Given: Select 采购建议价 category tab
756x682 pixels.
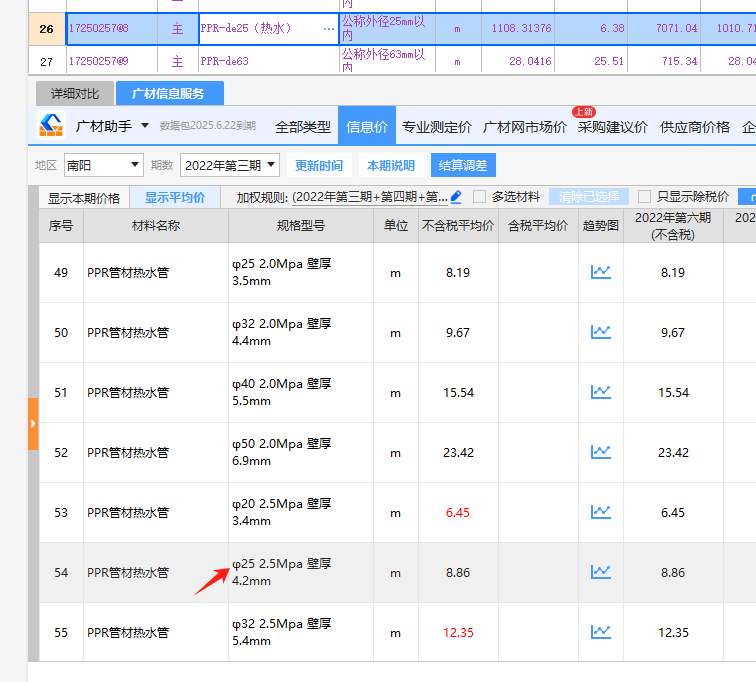Looking at the screenshot, I should tap(613, 127).
